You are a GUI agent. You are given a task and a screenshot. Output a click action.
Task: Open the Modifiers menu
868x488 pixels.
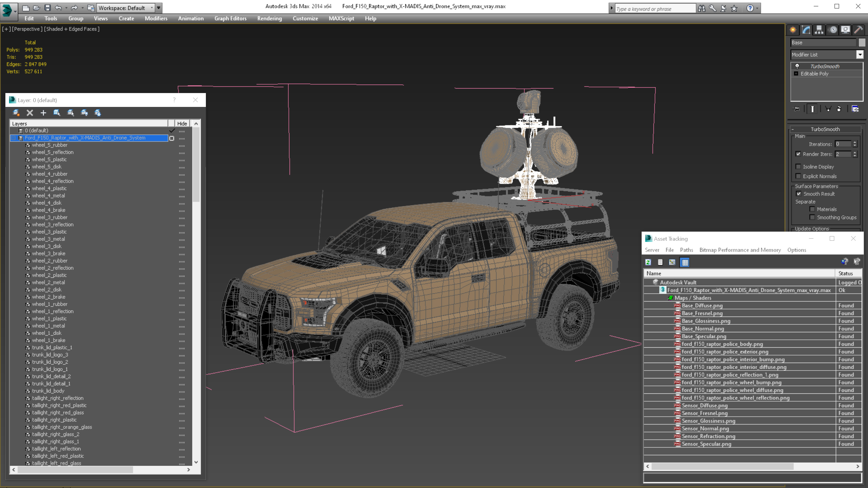156,18
